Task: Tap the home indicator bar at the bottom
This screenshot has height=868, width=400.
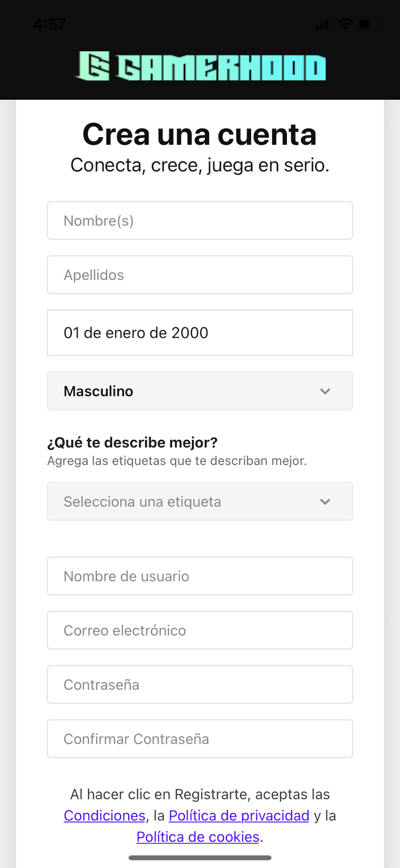Action: click(x=200, y=857)
